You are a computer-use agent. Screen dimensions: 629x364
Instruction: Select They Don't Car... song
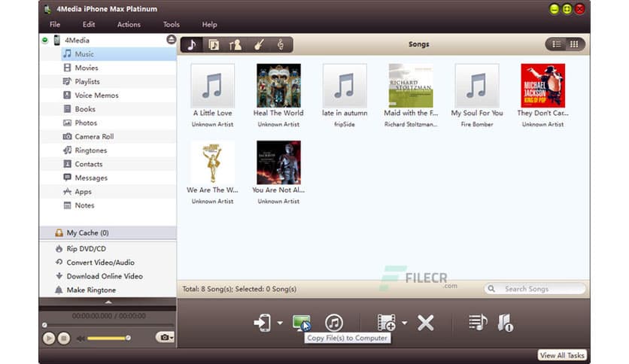click(542, 96)
